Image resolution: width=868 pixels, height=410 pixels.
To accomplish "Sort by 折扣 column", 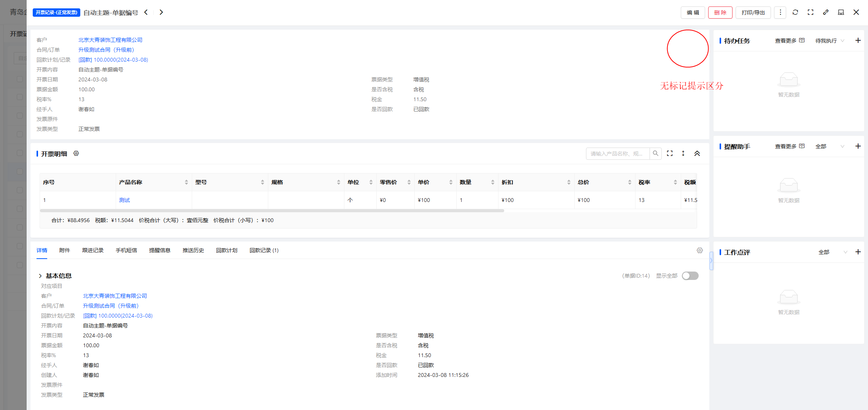I will (x=569, y=182).
